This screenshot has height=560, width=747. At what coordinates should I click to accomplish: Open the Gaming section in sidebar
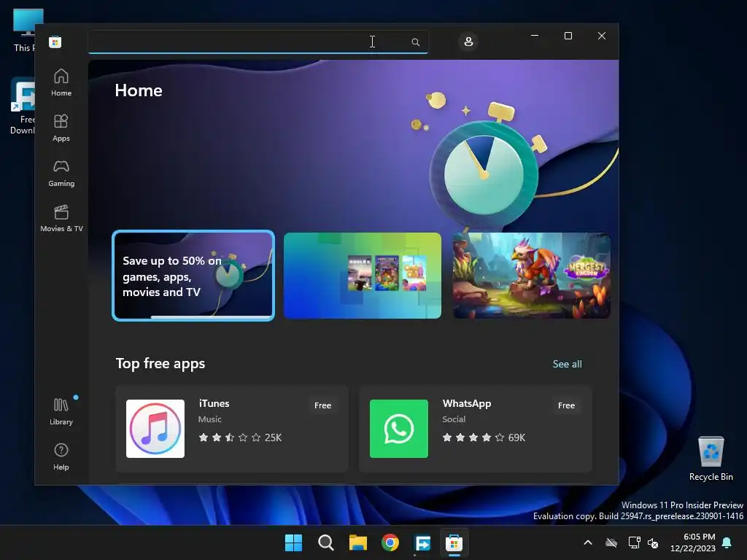[x=61, y=173]
